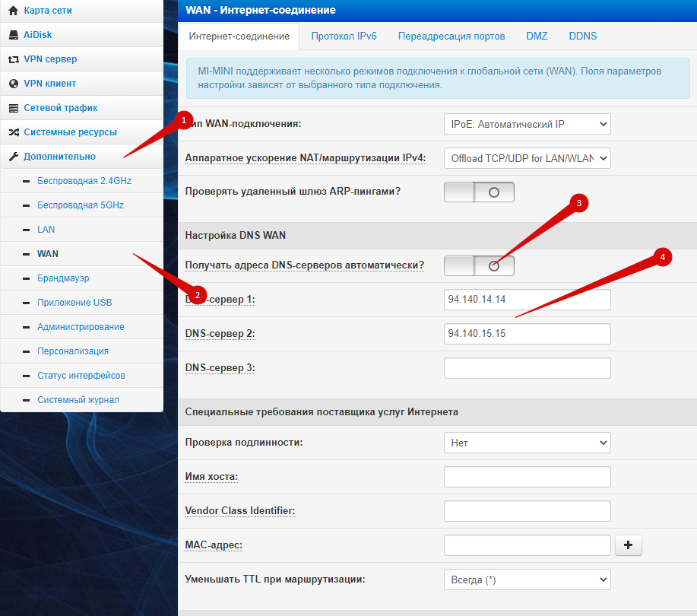Open the Статус интерфейсов submenu item
Image resolution: width=697 pixels, height=616 pixels.
82,376
